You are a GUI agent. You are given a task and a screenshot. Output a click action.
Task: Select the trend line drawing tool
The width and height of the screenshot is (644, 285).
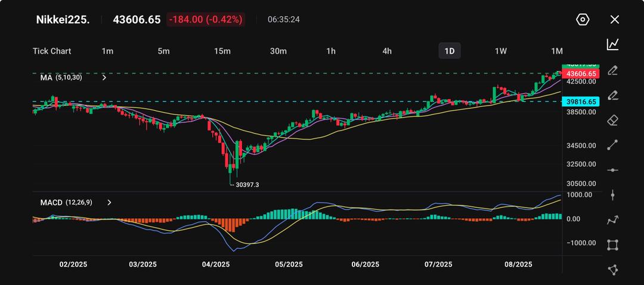pos(612,145)
